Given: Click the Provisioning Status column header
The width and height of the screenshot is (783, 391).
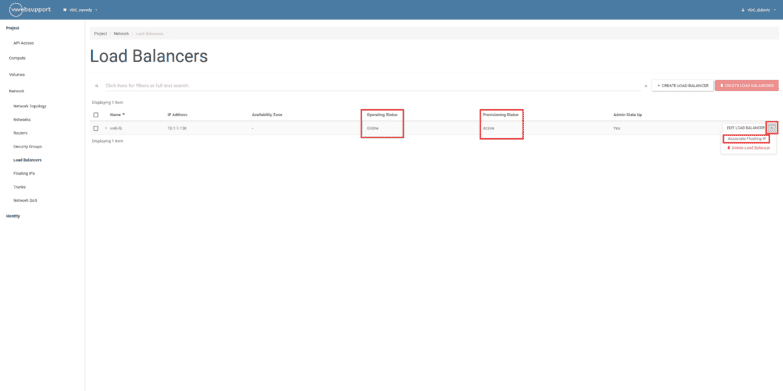Looking at the screenshot, I should coord(501,115).
